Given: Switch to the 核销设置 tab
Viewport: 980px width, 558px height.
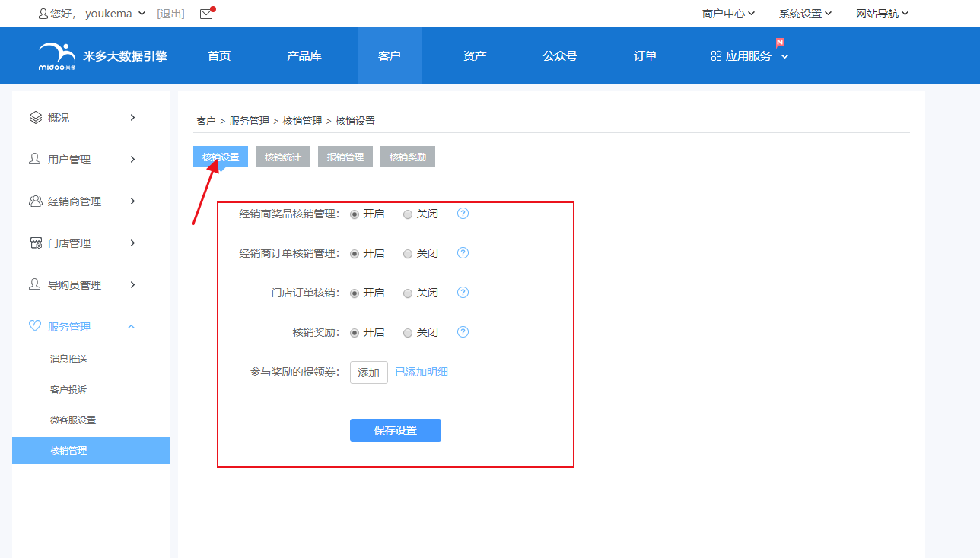Looking at the screenshot, I should 221,157.
